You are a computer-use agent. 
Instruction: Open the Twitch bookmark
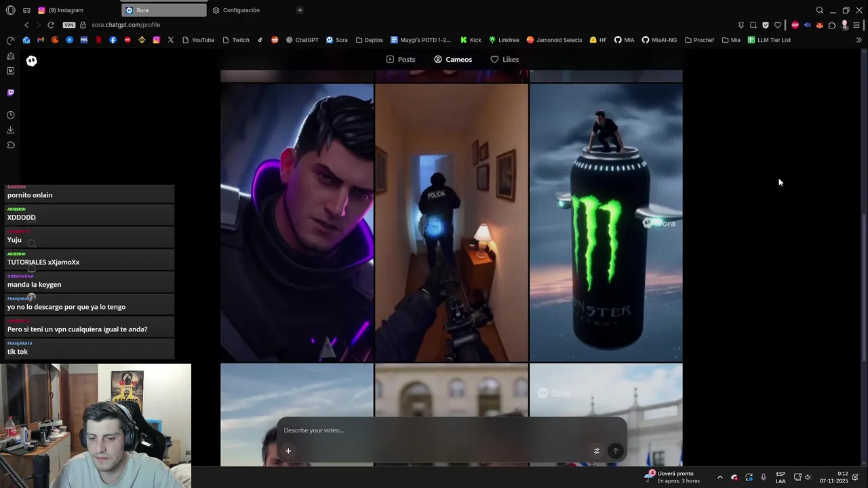tap(235, 40)
